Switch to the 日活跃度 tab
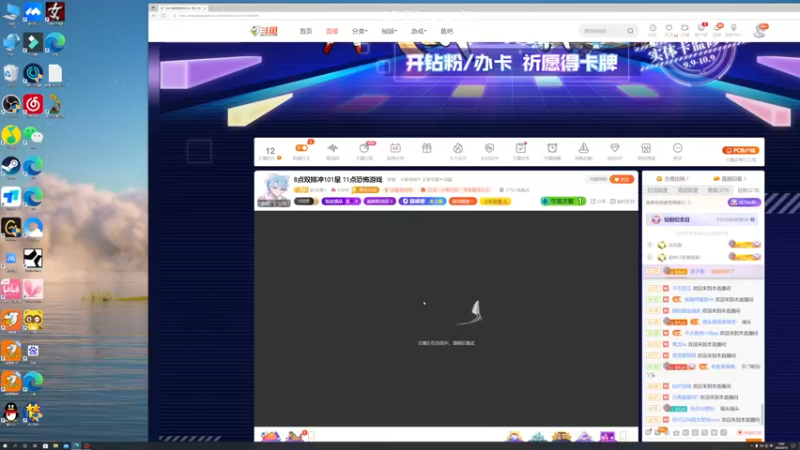 [x=658, y=190]
